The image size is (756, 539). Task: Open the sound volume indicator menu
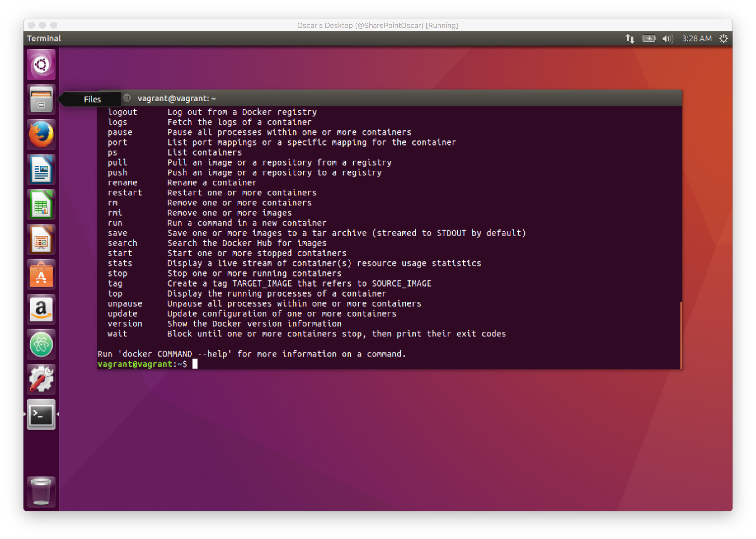coord(667,39)
